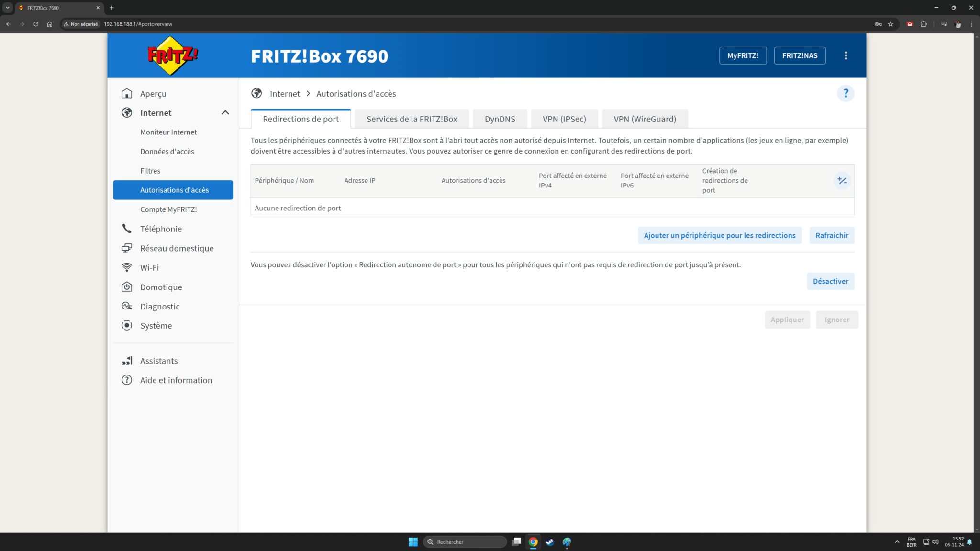The image size is (980, 551).
Task: Open the password key icon in address bar
Action: click(x=878, y=24)
